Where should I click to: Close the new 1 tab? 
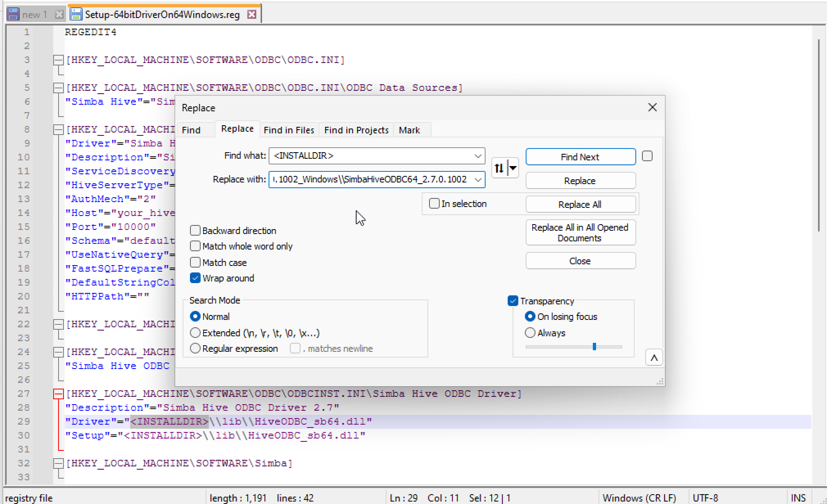59,15
